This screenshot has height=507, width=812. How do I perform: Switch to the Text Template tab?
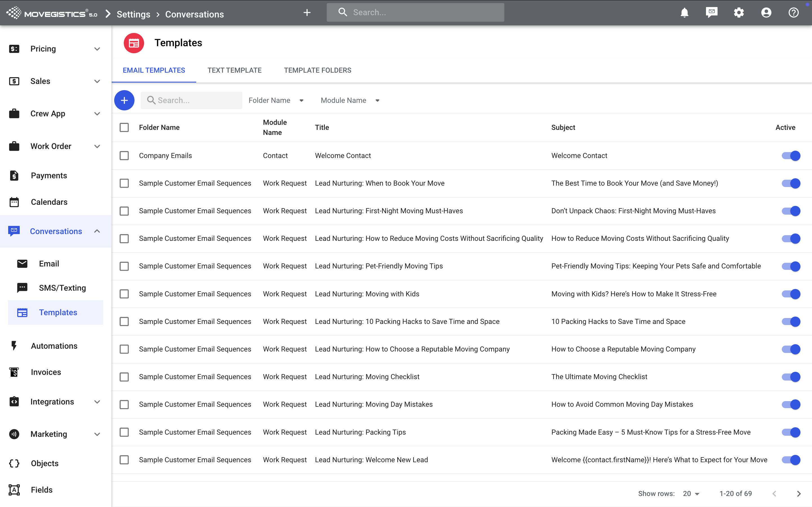234,70
